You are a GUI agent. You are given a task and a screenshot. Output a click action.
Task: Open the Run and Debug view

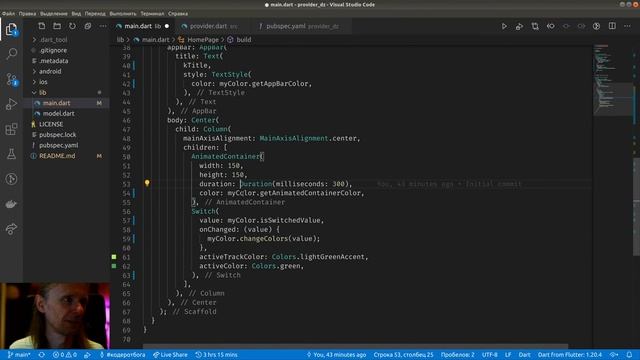pyautogui.click(x=11, y=104)
